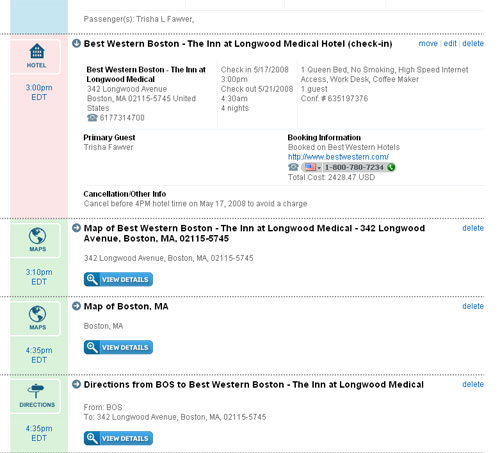This screenshot has width=500, height=453.
Task: Click edit link for hotel entry
Action: (x=450, y=44)
